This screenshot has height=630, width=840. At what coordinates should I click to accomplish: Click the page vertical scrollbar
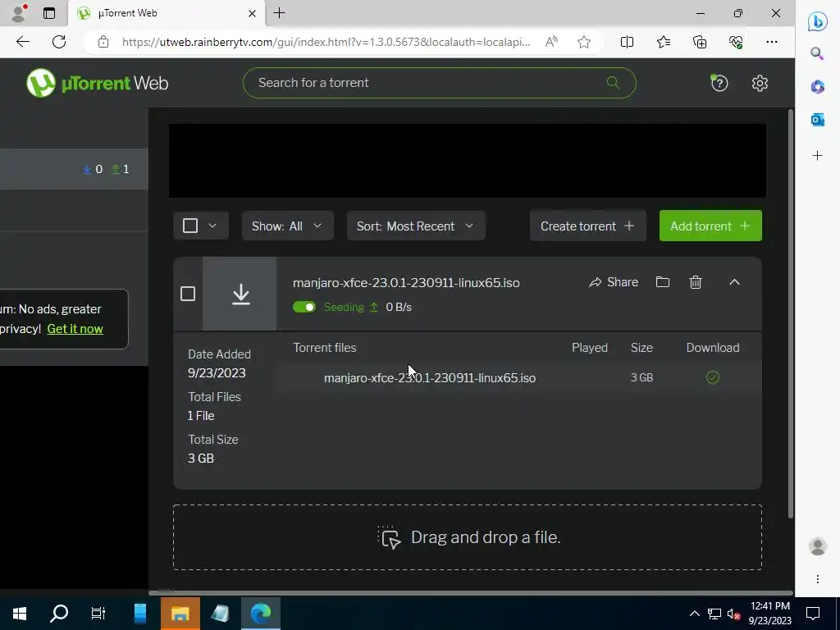pyautogui.click(x=791, y=314)
